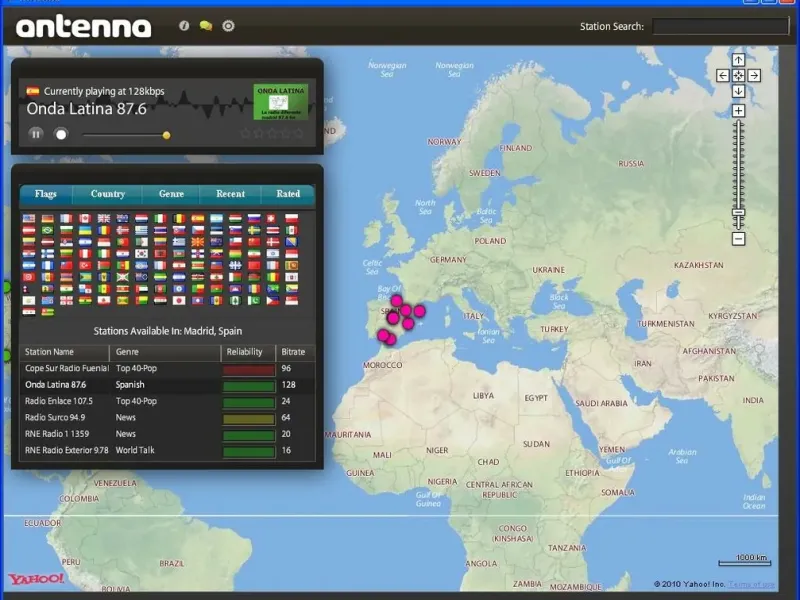Select the Canada flag
The width and height of the screenshot is (800, 600).
(x=85, y=218)
